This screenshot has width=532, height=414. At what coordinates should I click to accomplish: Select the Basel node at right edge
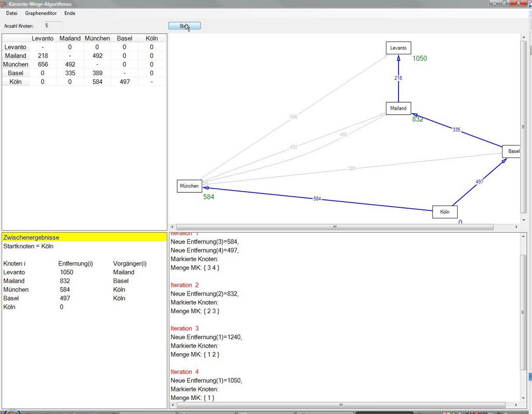[x=512, y=151]
